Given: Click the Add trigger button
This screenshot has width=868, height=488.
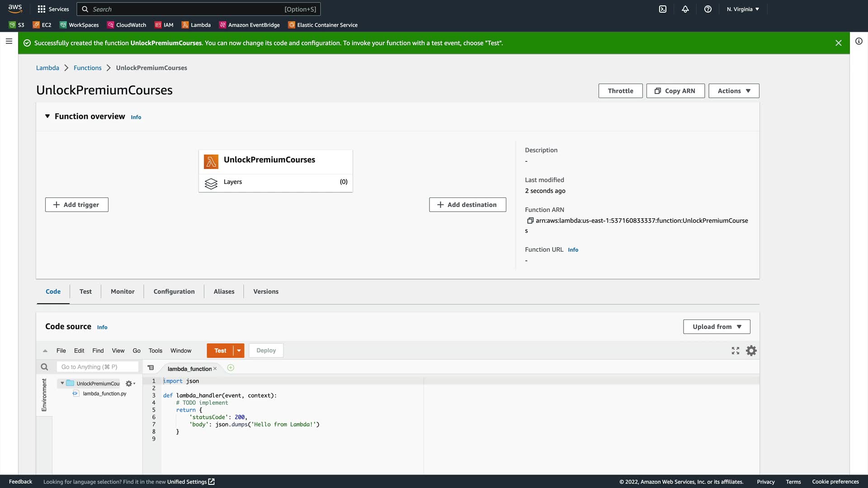Looking at the screenshot, I should (x=76, y=205).
